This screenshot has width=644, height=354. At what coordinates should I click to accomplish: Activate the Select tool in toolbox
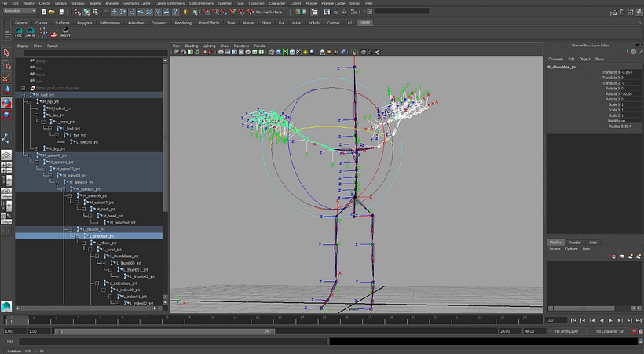[6, 53]
